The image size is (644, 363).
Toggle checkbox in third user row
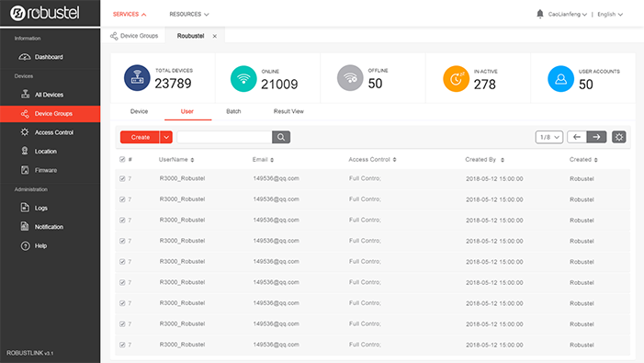point(122,221)
